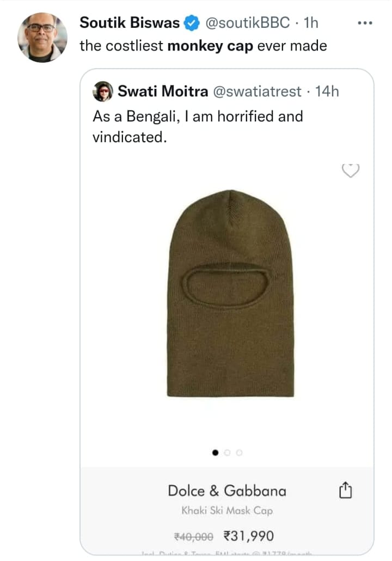Viewport: 392px width, 561px height.
Task: Click Soutik Biswas profile picture
Action: click(42, 37)
